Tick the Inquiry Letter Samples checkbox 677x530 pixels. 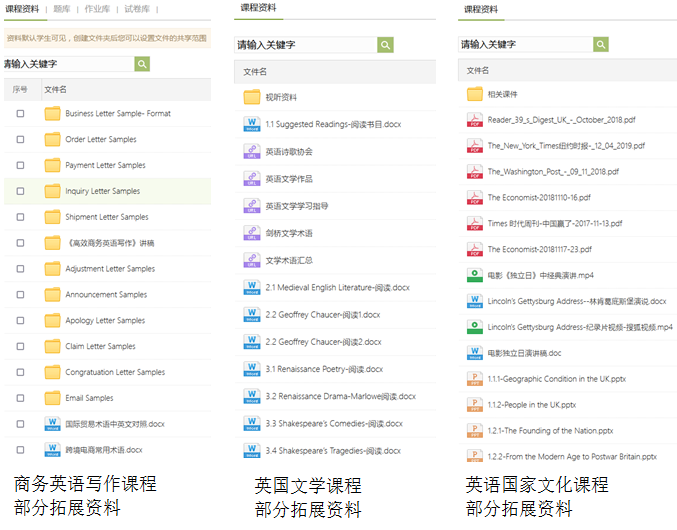coord(20,191)
